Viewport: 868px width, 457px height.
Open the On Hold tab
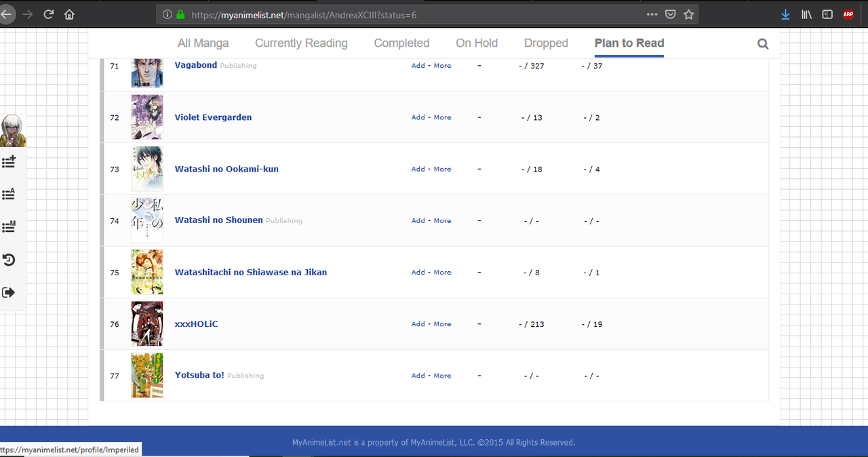point(477,43)
